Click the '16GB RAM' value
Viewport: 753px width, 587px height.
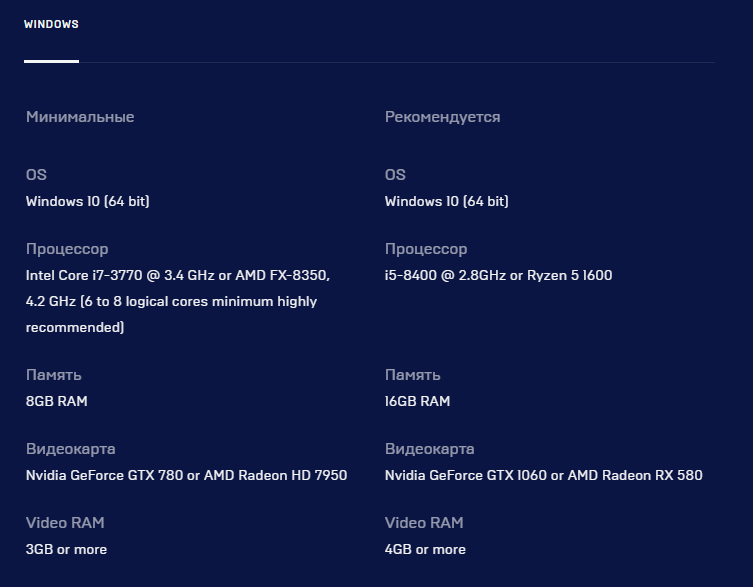coord(417,401)
